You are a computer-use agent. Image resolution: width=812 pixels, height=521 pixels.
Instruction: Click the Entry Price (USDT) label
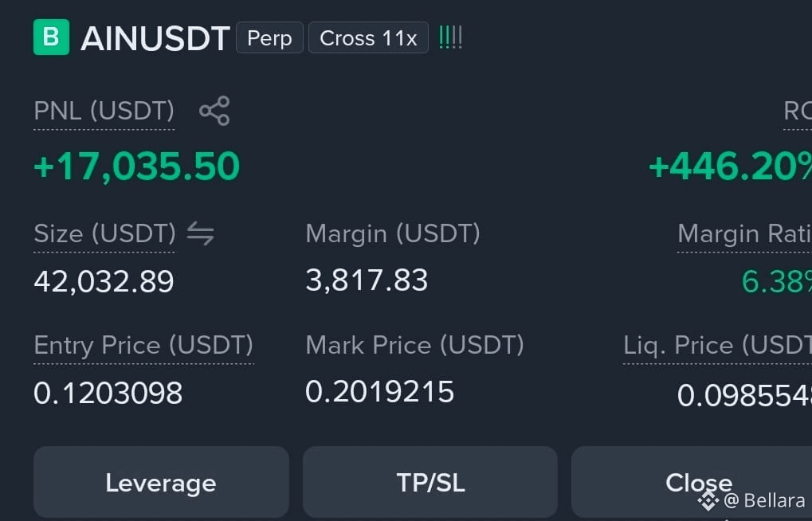[143, 346]
